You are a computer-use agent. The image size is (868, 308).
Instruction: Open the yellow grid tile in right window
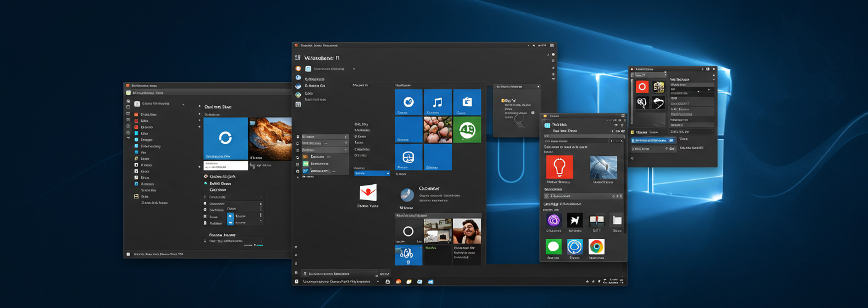(659, 87)
